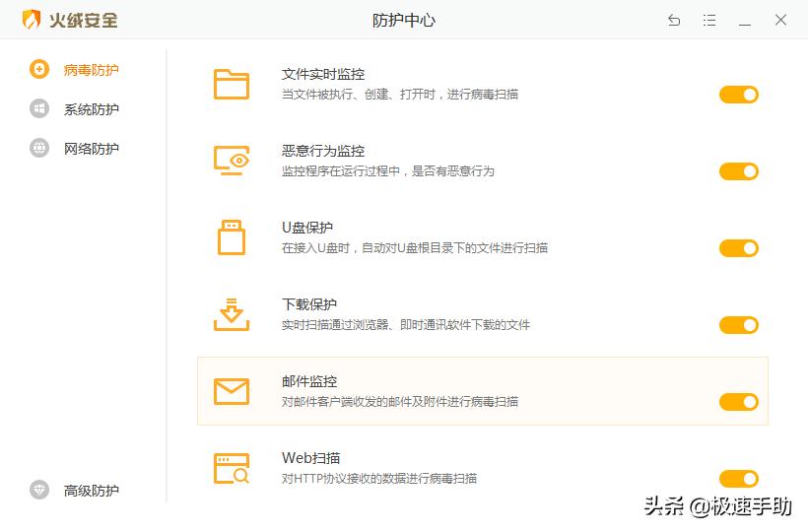The height and width of the screenshot is (532, 808).
Task: Turn off the 恶意行为监控 toggle
Action: click(738, 171)
